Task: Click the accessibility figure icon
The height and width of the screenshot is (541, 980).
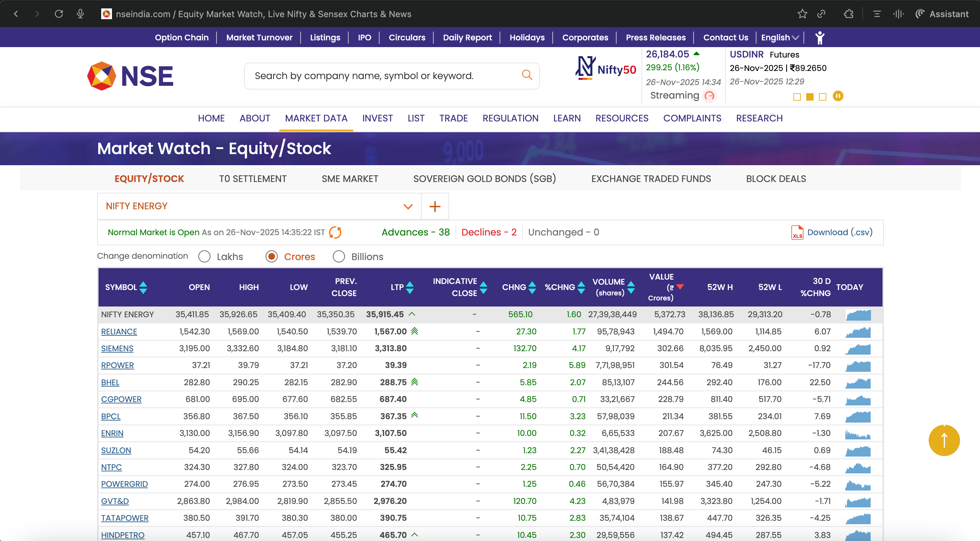Action: 820,38
